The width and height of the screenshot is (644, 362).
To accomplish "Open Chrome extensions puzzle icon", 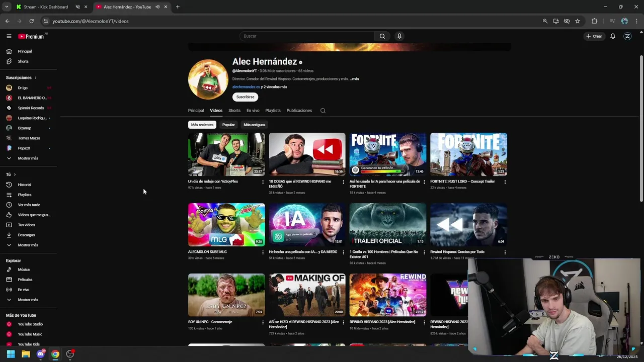I will click(x=595, y=21).
